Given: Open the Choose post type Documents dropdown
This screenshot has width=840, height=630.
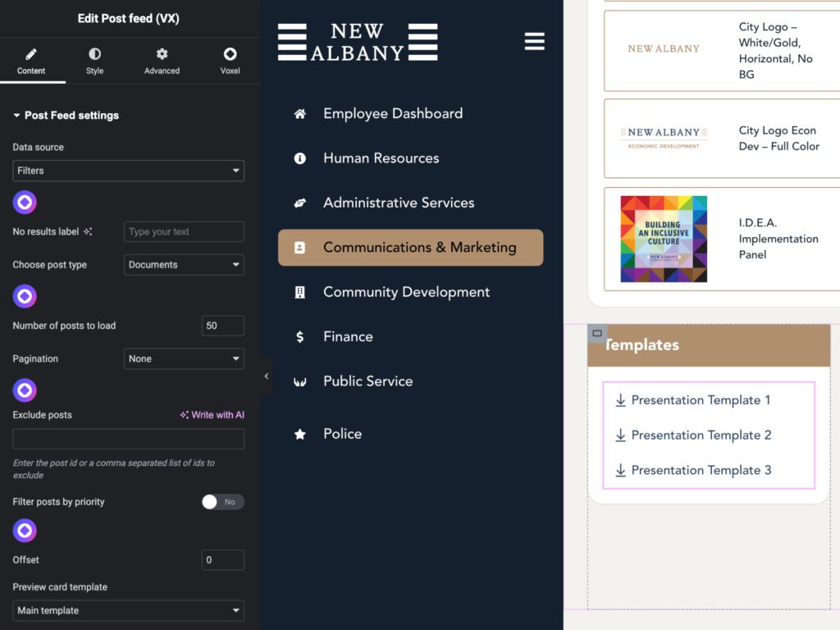Looking at the screenshot, I should [x=184, y=265].
